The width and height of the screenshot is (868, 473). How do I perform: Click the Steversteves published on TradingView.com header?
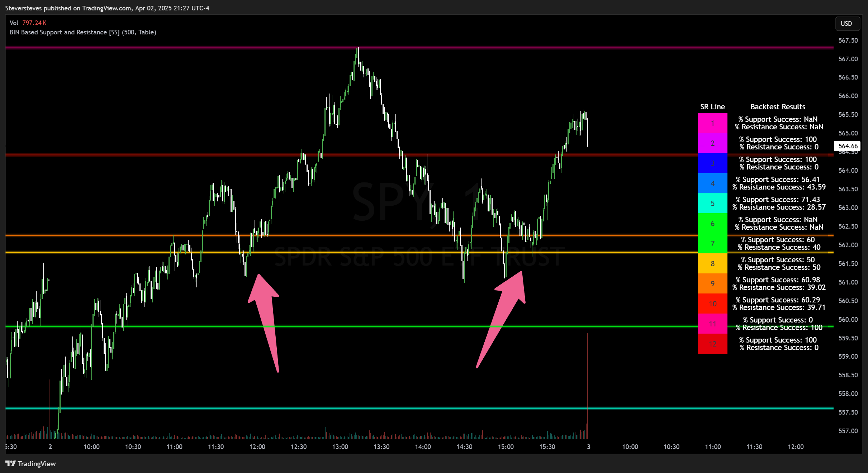click(x=107, y=8)
